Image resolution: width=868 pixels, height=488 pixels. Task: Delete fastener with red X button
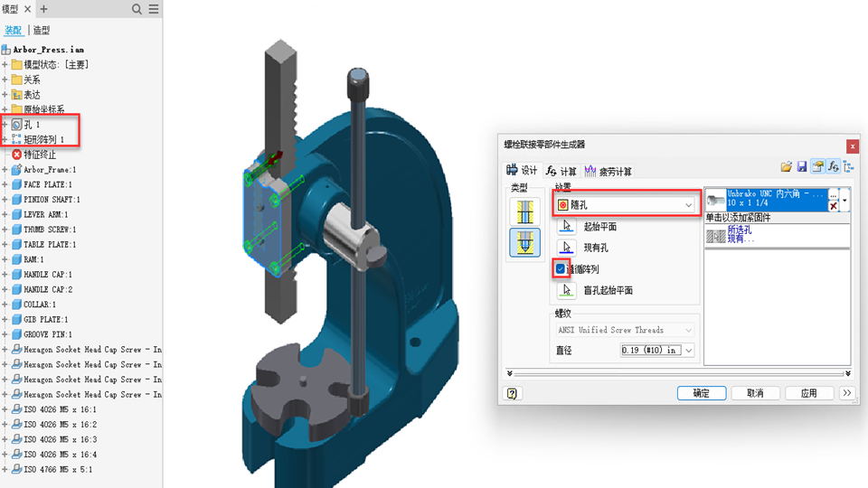click(833, 206)
